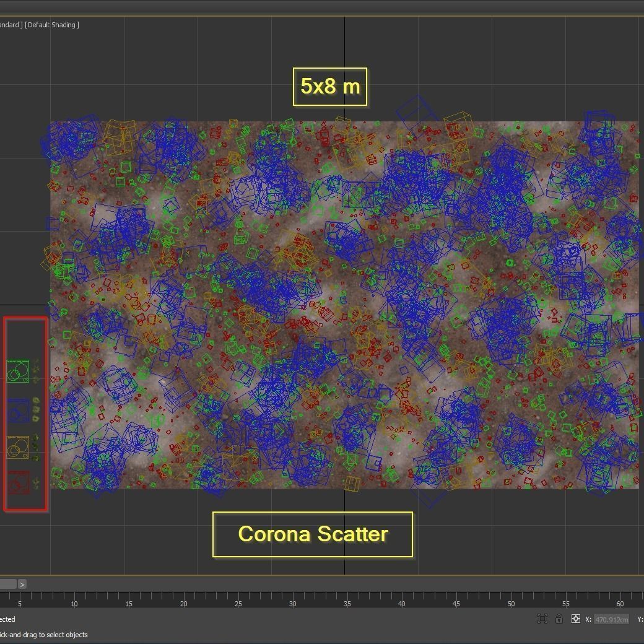
Task: Click frame 55 on the timeline
Action: [x=565, y=603]
